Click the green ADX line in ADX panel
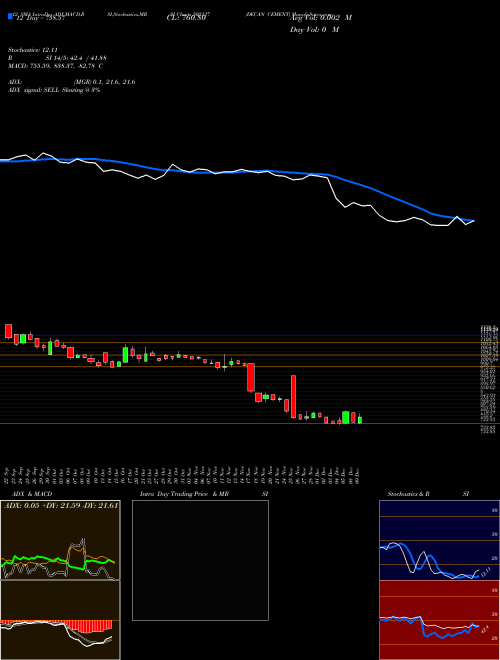500x660 pixels. [x=58, y=561]
